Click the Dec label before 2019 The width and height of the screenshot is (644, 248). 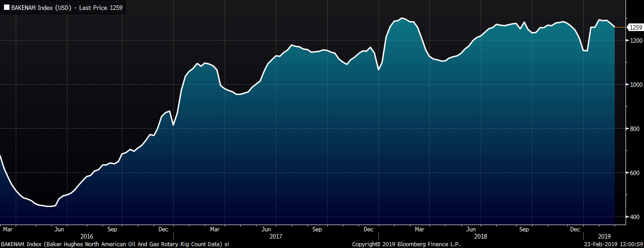575,229
